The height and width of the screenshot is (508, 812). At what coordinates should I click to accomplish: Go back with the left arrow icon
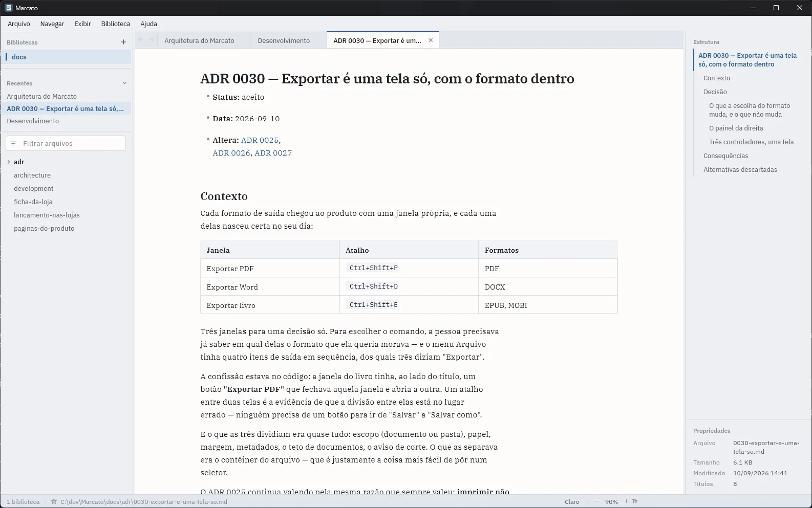tap(141, 40)
